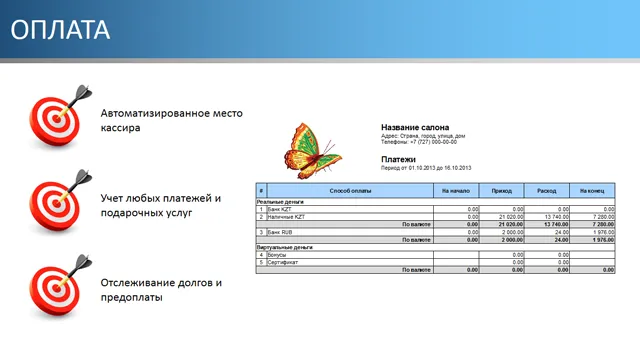Click the 'Банк KZT' row name
The image size is (640, 360).
point(279,209)
